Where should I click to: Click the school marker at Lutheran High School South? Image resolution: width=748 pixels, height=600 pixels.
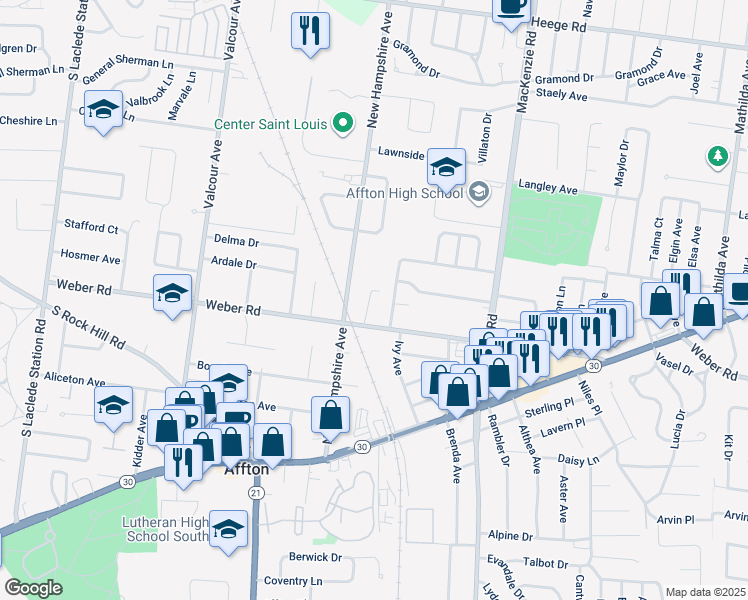[x=229, y=530]
